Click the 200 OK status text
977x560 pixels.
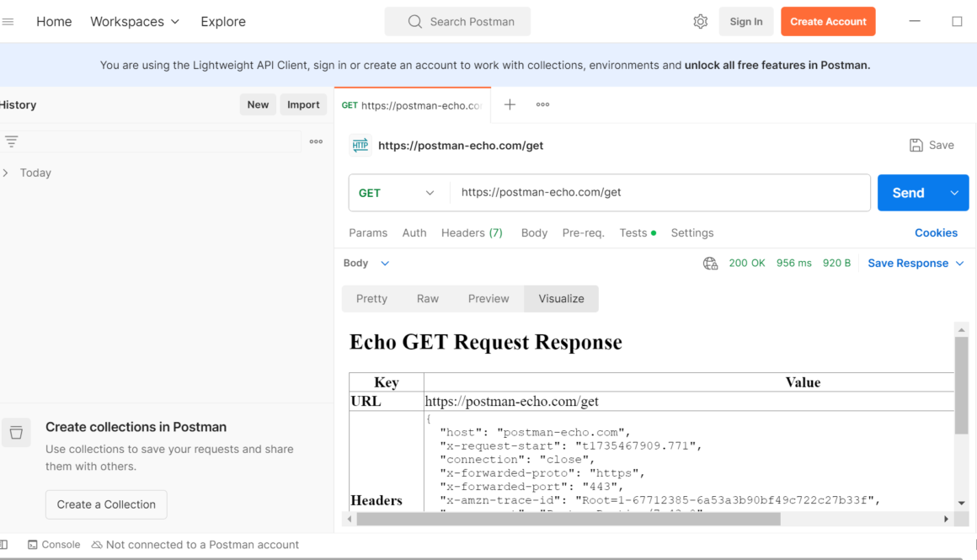(x=746, y=264)
